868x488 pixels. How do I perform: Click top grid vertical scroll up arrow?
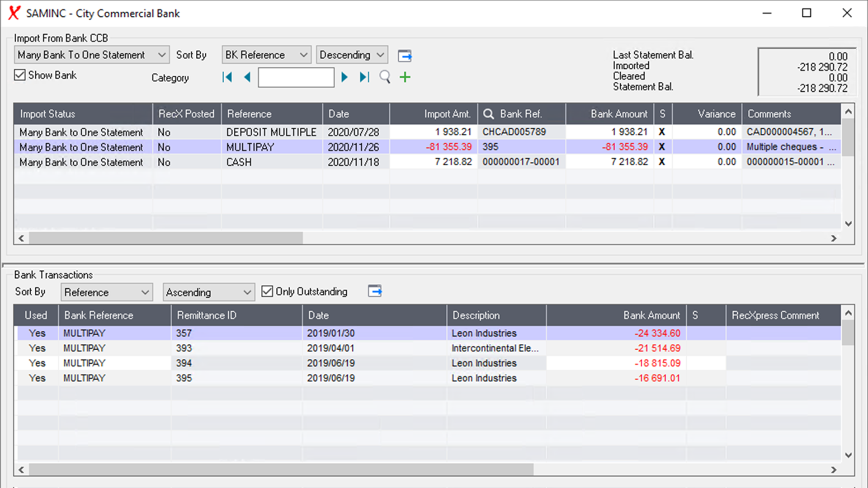(x=848, y=111)
